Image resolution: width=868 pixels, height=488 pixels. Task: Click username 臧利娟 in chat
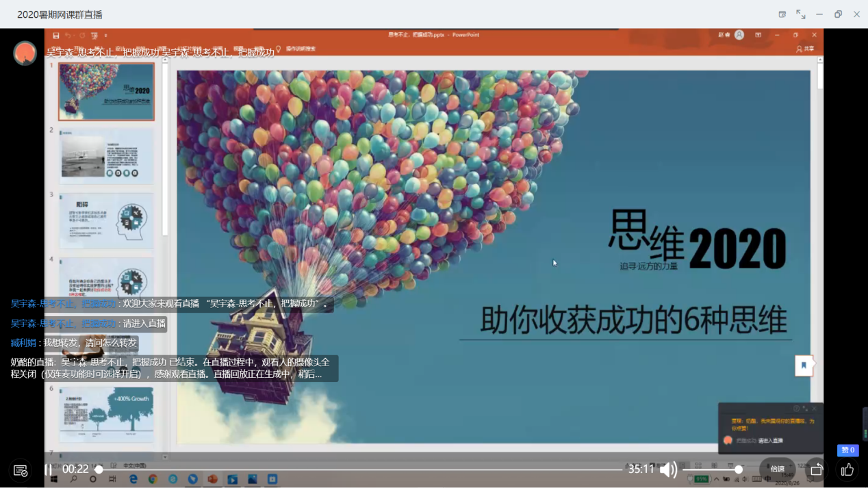(x=23, y=343)
